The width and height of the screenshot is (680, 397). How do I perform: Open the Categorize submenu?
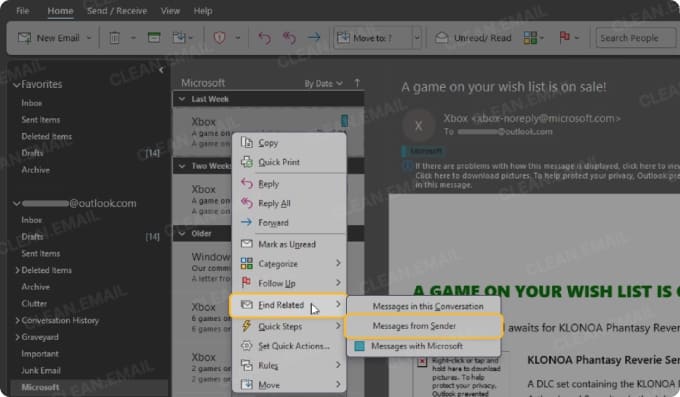pos(289,264)
